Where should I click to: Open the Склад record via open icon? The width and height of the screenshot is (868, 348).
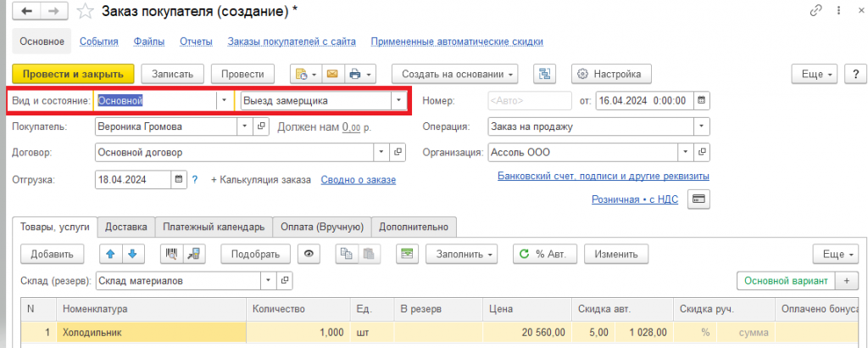[x=286, y=281]
